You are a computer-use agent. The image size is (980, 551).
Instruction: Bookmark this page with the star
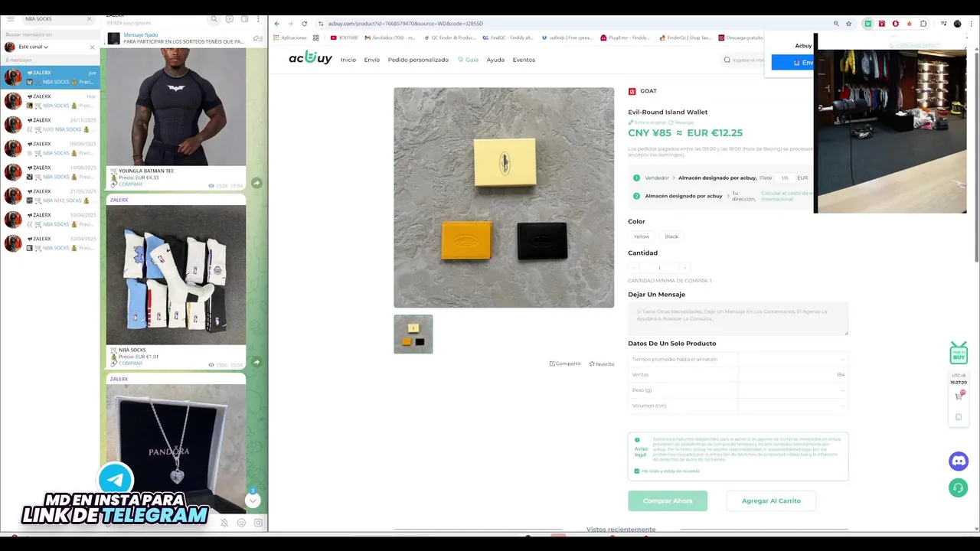[x=848, y=24]
